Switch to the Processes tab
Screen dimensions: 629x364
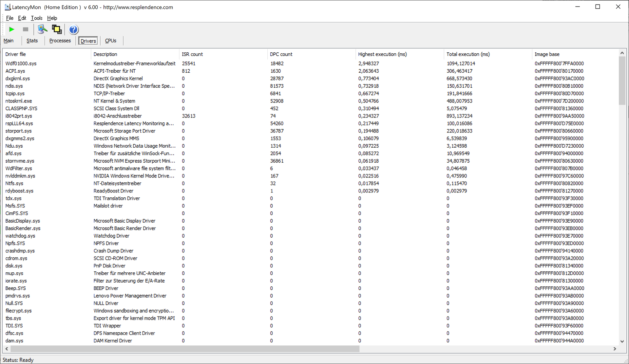point(60,41)
